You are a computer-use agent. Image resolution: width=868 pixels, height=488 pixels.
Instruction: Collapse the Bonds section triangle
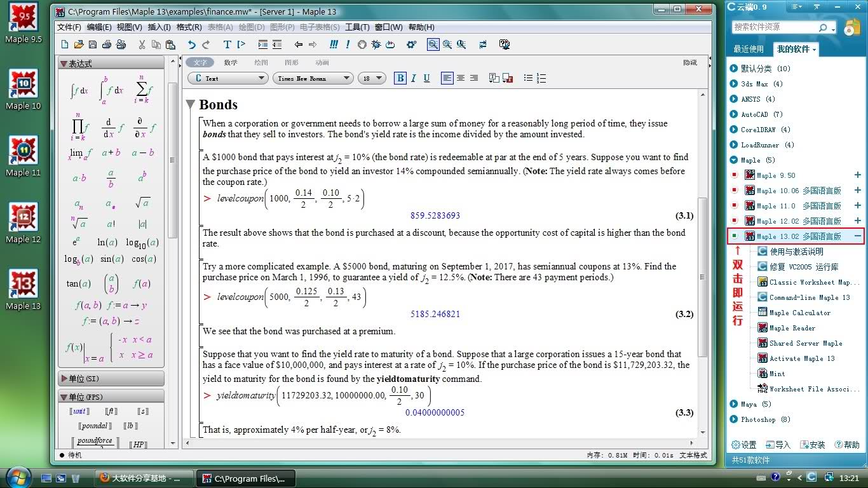click(191, 104)
